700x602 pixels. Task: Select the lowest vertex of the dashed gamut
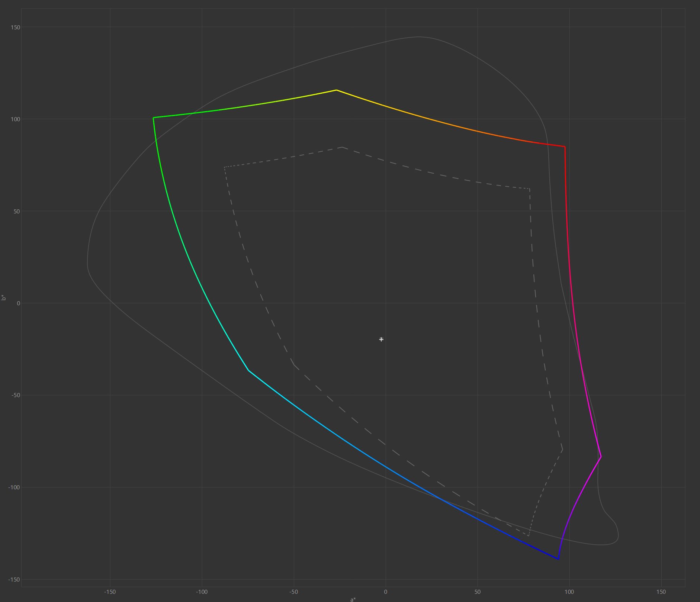(x=528, y=536)
